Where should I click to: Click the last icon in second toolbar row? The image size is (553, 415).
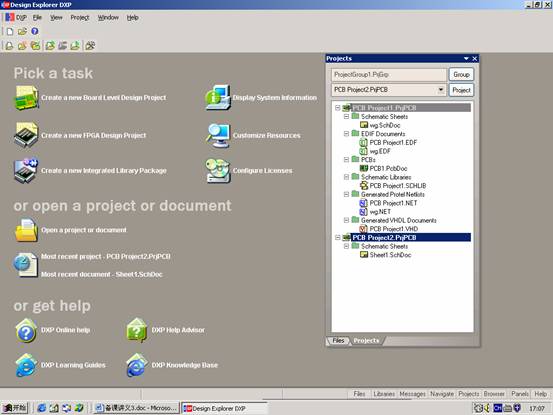point(90,45)
